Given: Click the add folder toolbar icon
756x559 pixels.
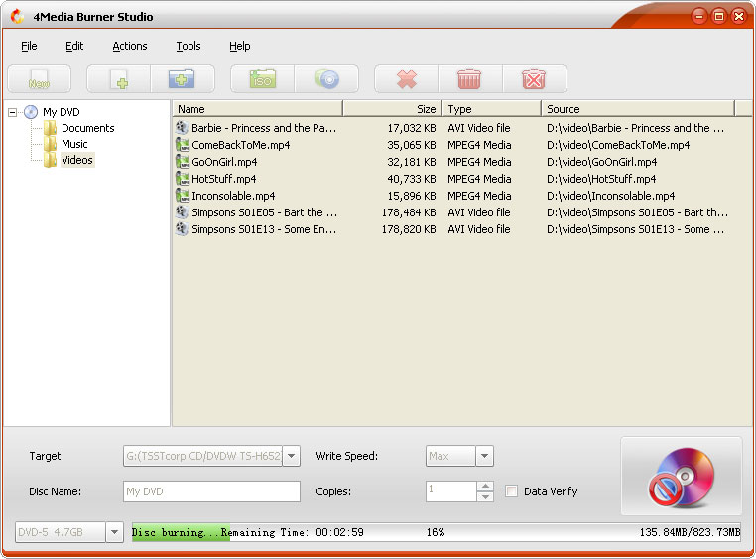Looking at the screenshot, I should (182, 79).
